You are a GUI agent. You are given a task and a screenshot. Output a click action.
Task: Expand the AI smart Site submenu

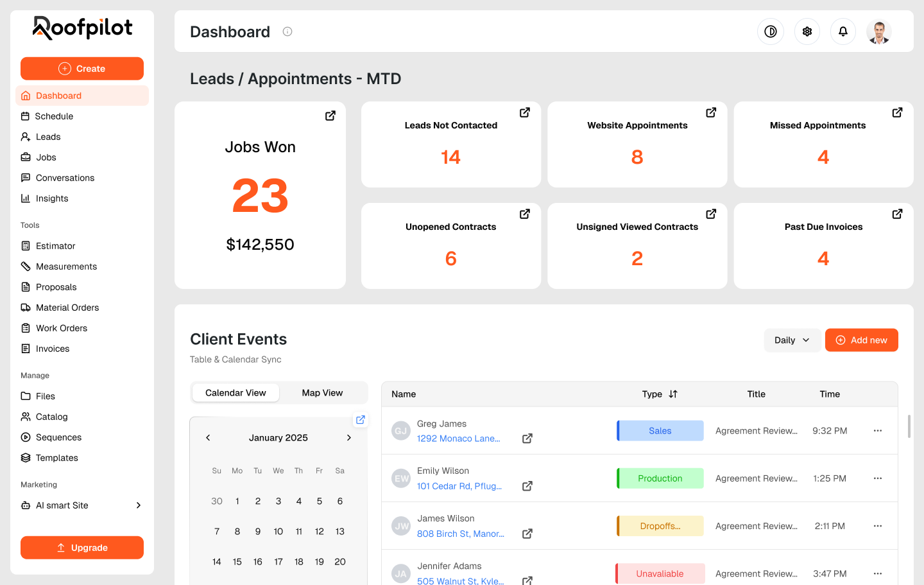tap(139, 505)
